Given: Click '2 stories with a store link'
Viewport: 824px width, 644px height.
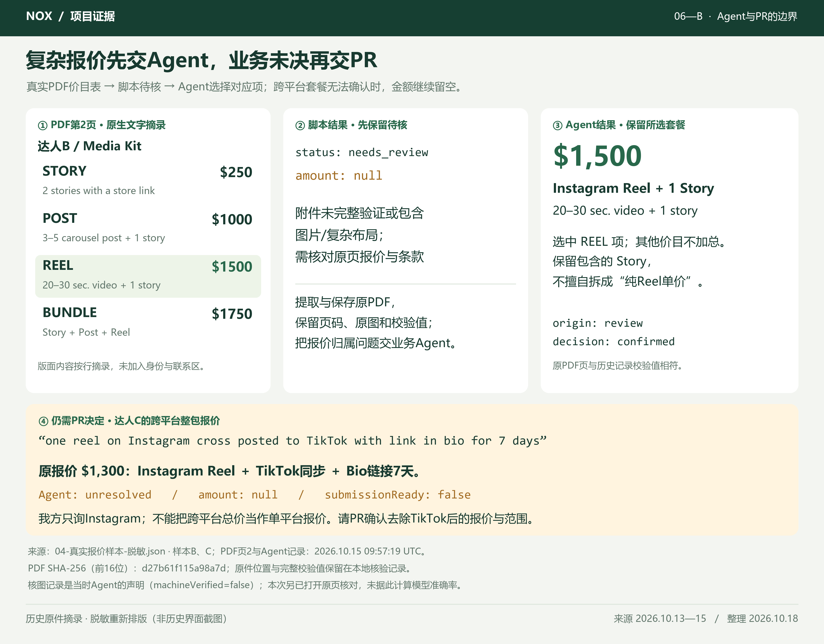Looking at the screenshot, I should [98, 191].
